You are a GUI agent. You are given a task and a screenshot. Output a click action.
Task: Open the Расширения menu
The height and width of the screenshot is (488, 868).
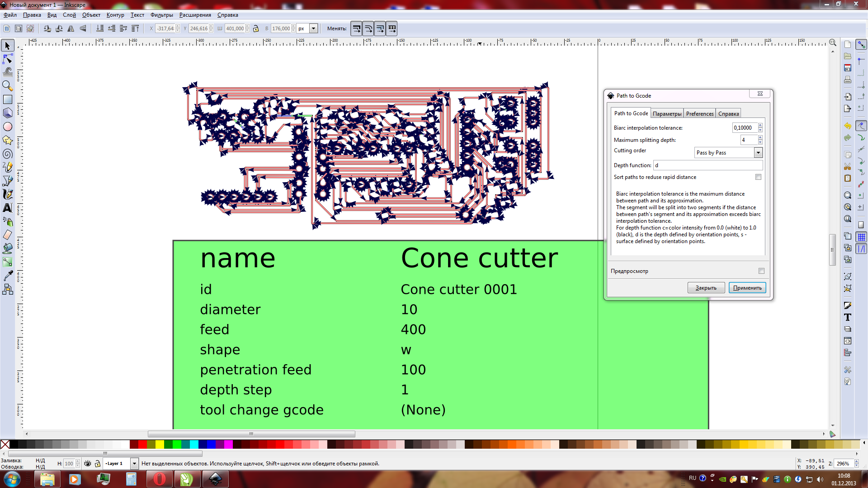tap(195, 15)
